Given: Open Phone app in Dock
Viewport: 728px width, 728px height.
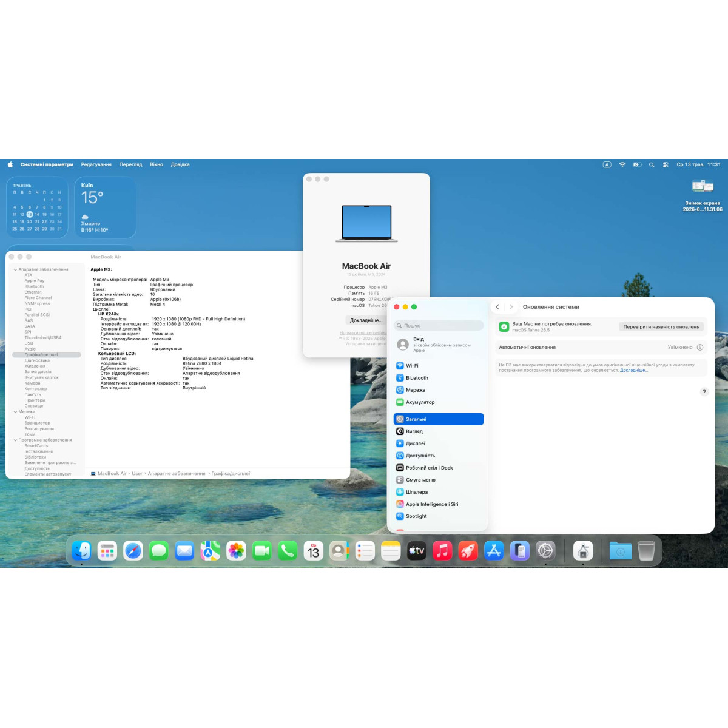Looking at the screenshot, I should [288, 551].
